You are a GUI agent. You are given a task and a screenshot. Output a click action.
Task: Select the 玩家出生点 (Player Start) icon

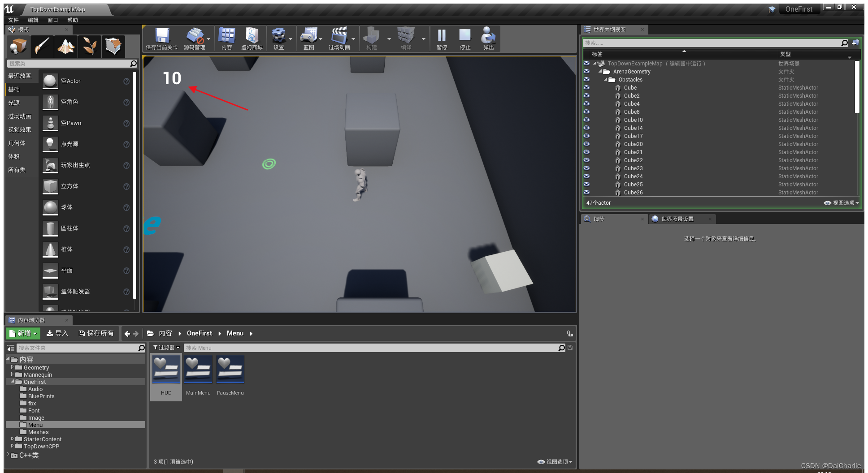[50, 165]
